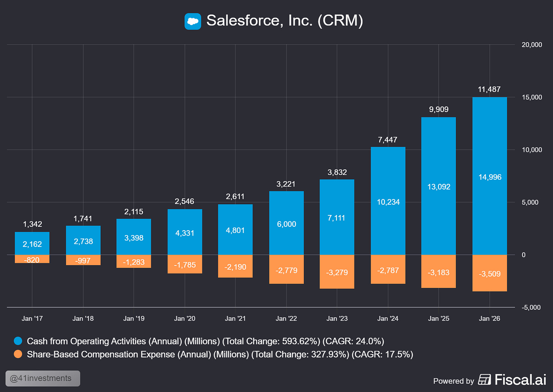Click the "10,000" y-axis label
The height and width of the screenshot is (392, 553).
532,150
